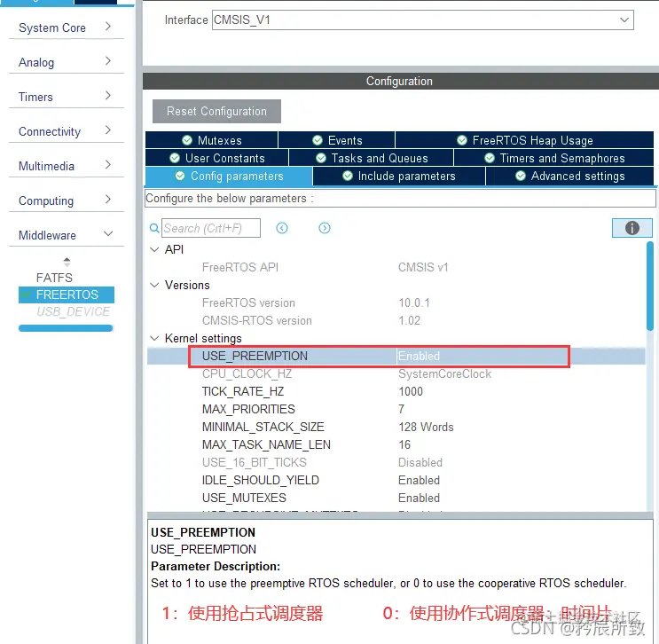Select USB_DEVICE in the middleware list
This screenshot has height=644, width=659.
point(73,311)
